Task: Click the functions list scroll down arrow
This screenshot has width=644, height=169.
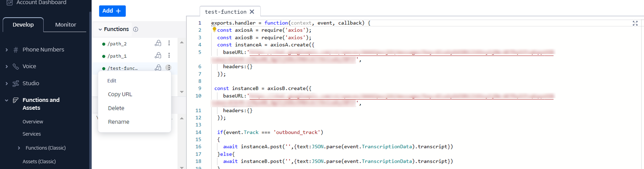Action: tap(182, 92)
